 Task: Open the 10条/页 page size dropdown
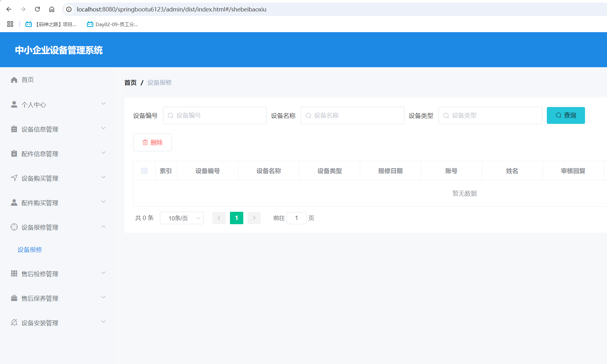click(182, 218)
